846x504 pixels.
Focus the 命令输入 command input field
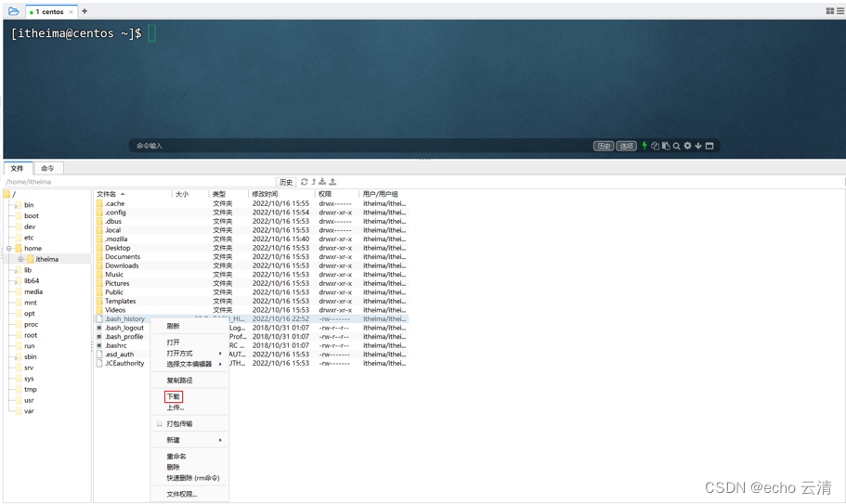coord(361,146)
